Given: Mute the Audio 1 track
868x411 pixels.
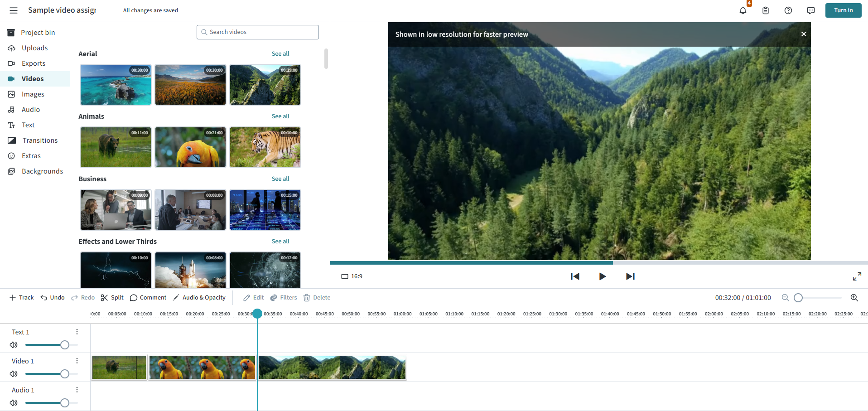Looking at the screenshot, I should click(14, 403).
